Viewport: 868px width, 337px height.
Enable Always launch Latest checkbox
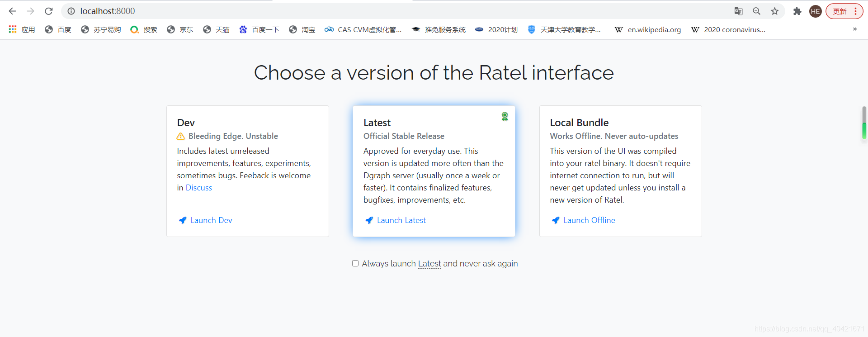tap(355, 263)
